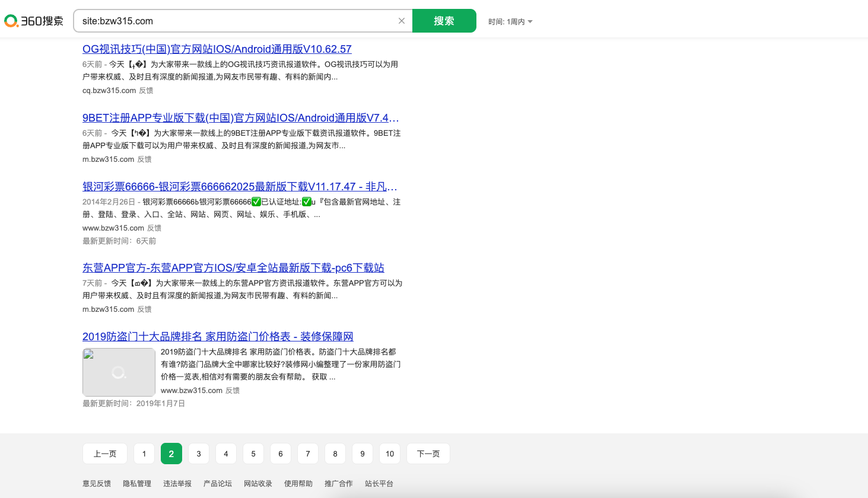Select page 10 in pagination
Screen dimensions: 868x498
[x=389, y=453]
